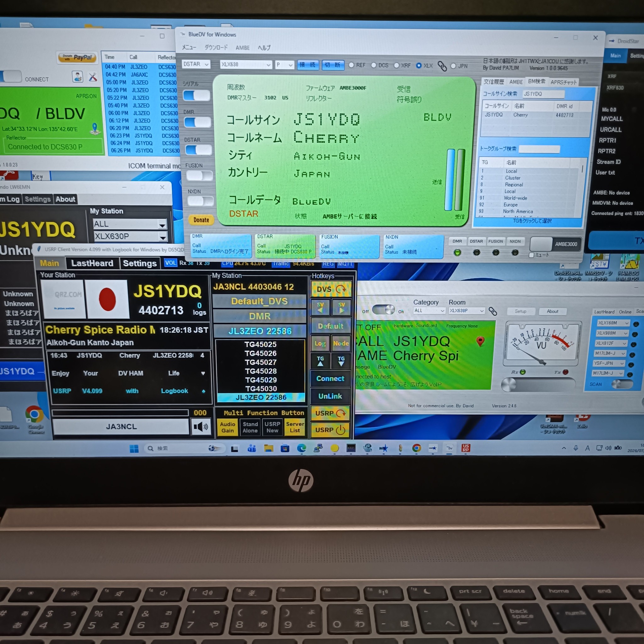
Task: Open the DSTAR mode dropdown
Action: [x=196, y=64]
